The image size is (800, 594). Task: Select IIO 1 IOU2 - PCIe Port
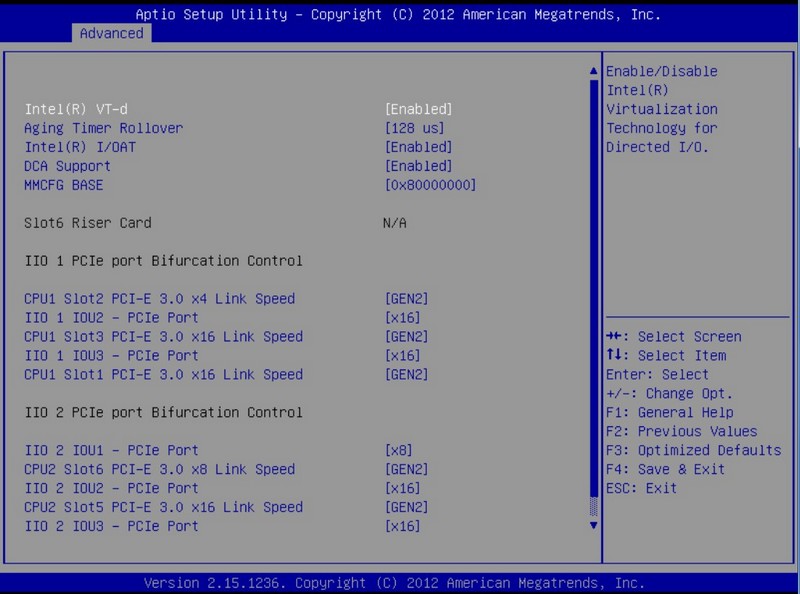point(111,318)
